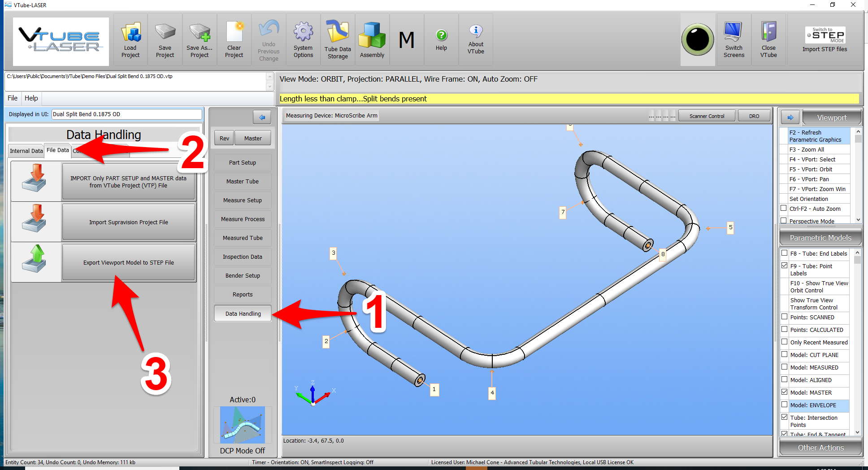Expand the Other Actions panel
The image size is (868, 470).
click(820, 448)
